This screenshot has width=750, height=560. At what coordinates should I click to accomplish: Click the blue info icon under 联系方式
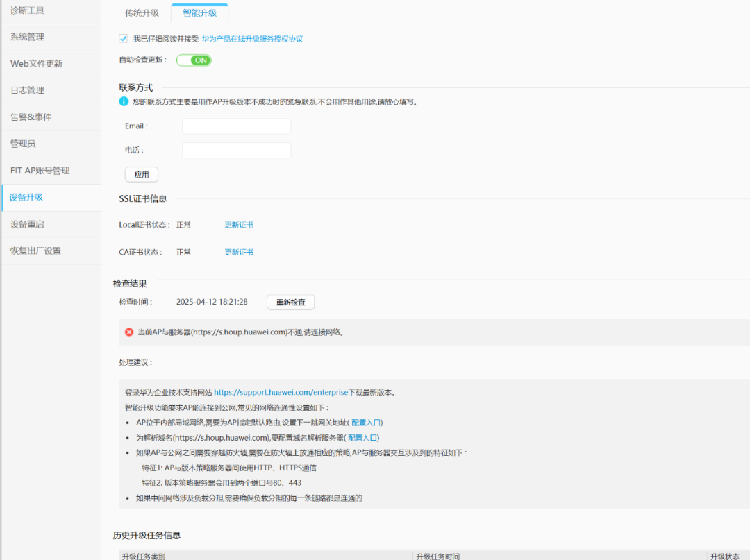click(124, 101)
